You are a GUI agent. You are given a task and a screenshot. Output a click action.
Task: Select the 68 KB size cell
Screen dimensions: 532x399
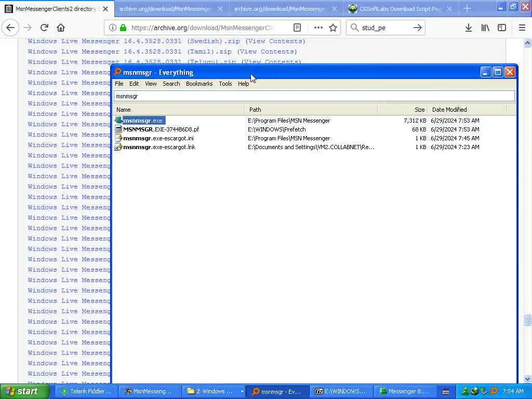pyautogui.click(x=419, y=129)
